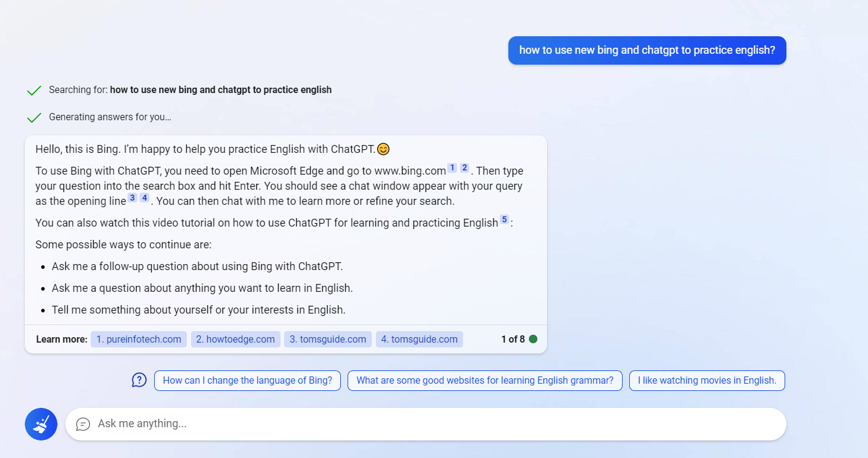Click the "Learn more:" label
The width and height of the screenshot is (868, 458).
coord(62,339)
